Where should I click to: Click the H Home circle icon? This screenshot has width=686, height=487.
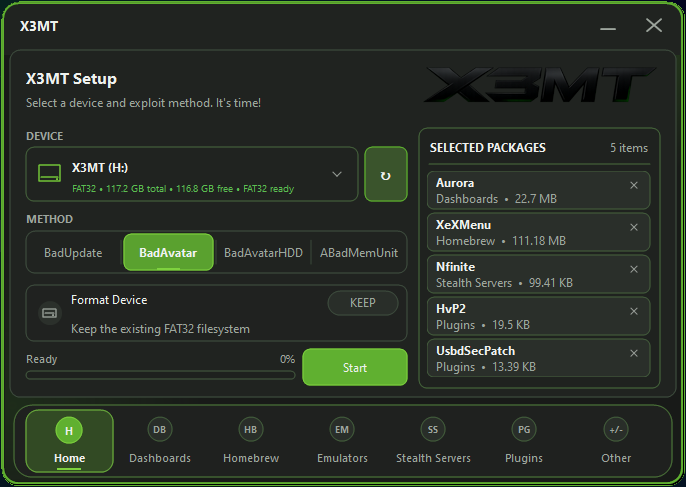coord(69,431)
